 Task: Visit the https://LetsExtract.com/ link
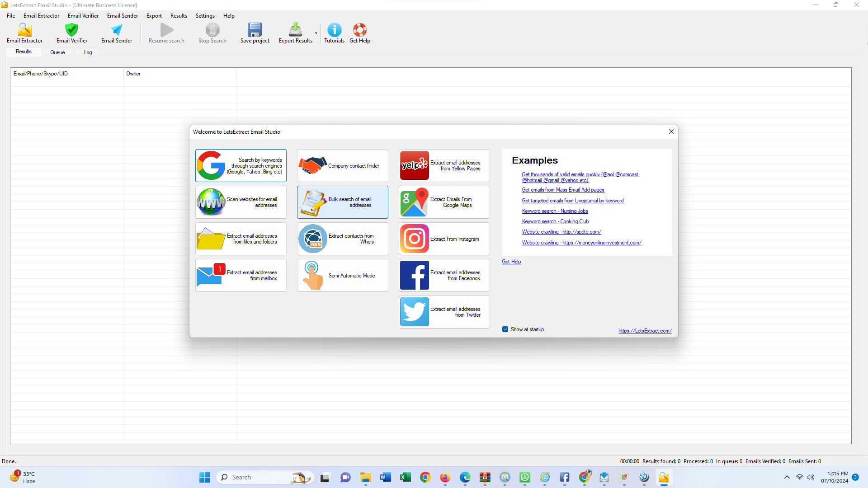(645, 331)
